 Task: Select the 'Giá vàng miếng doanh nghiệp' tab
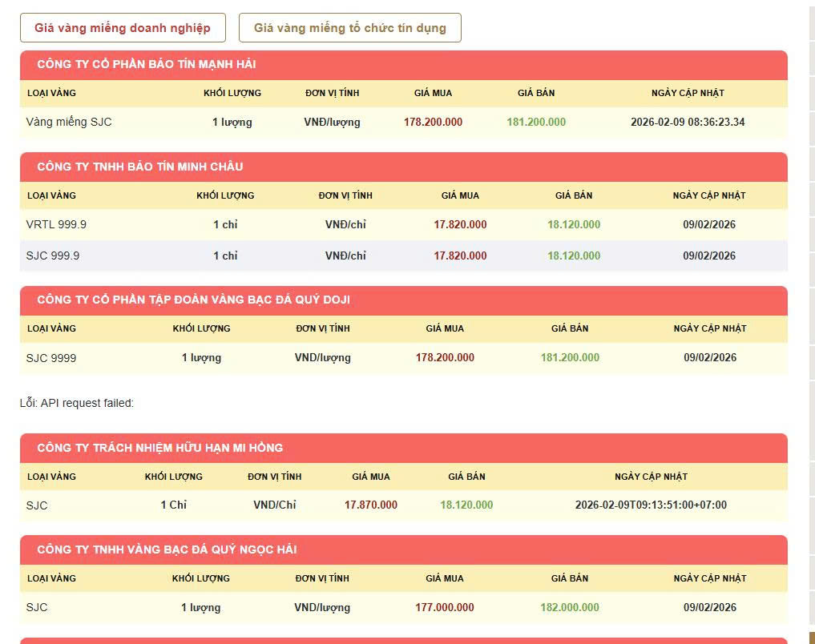123,28
